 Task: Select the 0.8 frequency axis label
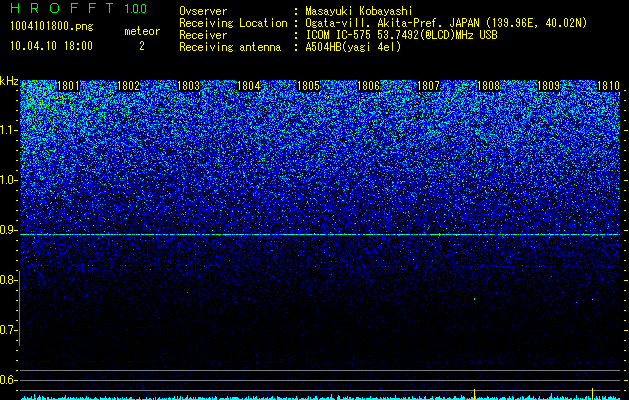(x=8, y=280)
